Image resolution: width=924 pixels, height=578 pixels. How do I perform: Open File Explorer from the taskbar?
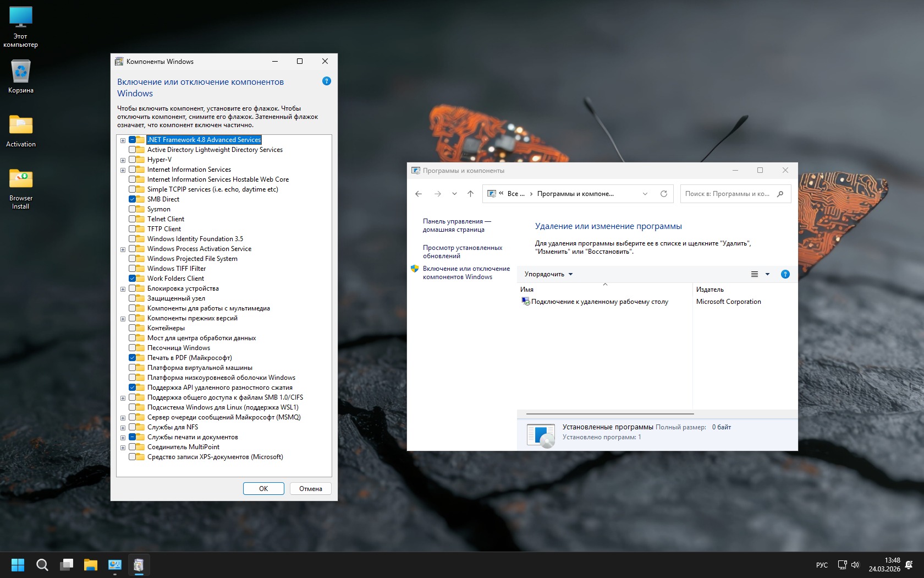(90, 565)
